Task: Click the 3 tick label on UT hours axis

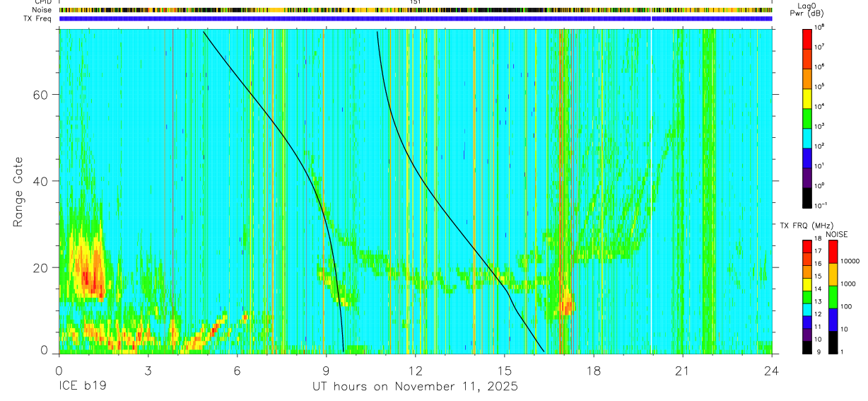Action: (x=148, y=370)
